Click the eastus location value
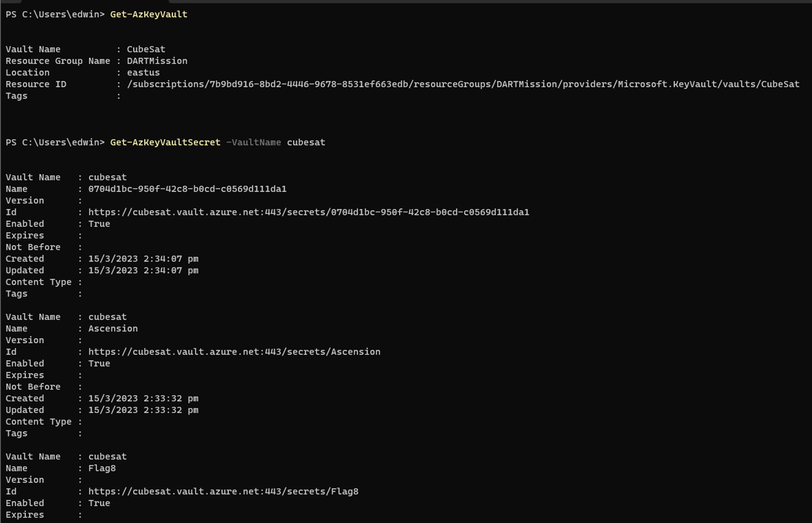 143,73
